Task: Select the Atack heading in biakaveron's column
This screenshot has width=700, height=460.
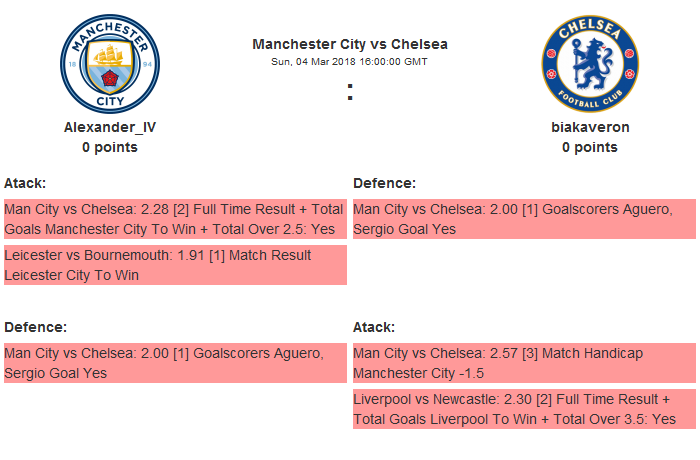Action: (374, 327)
